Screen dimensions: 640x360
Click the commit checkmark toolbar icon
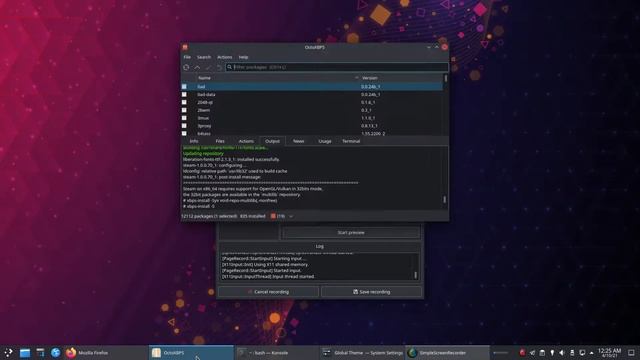click(208, 67)
